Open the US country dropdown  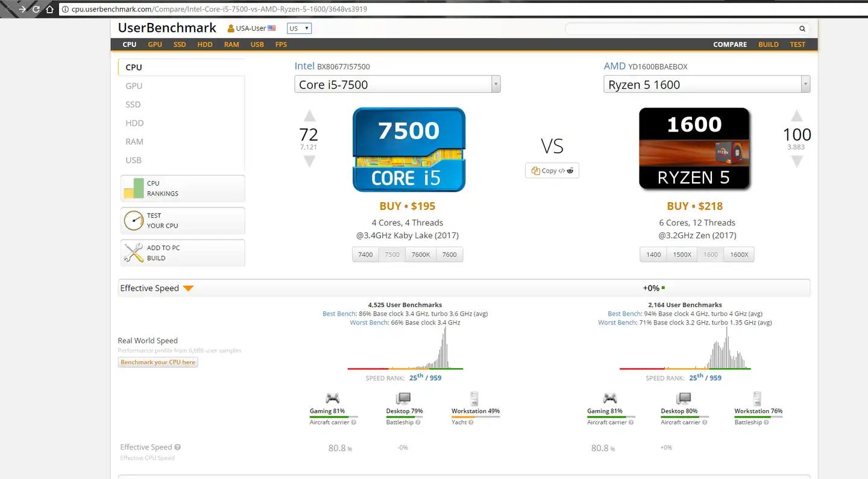point(300,28)
